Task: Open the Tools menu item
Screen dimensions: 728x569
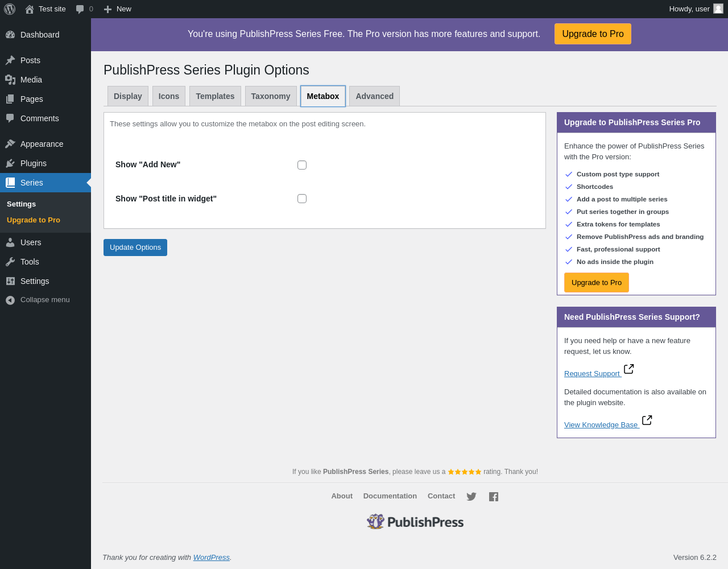Action: coord(45,262)
